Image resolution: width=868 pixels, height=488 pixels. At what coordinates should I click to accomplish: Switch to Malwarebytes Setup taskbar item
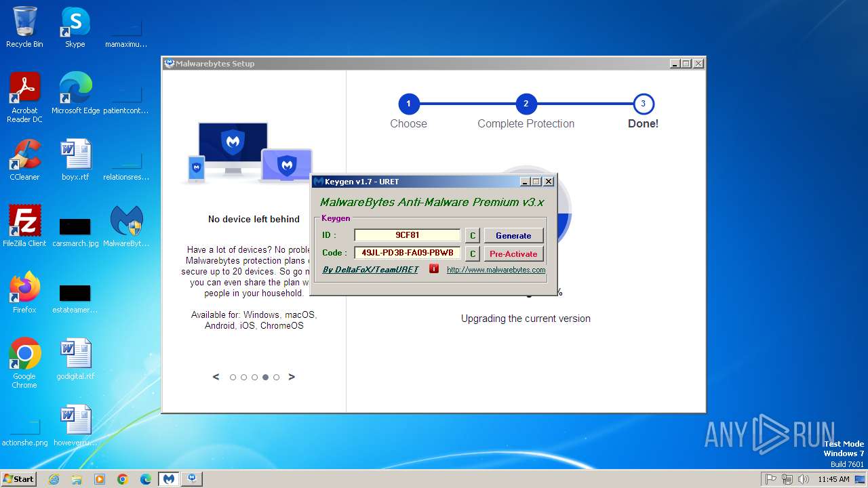193,479
